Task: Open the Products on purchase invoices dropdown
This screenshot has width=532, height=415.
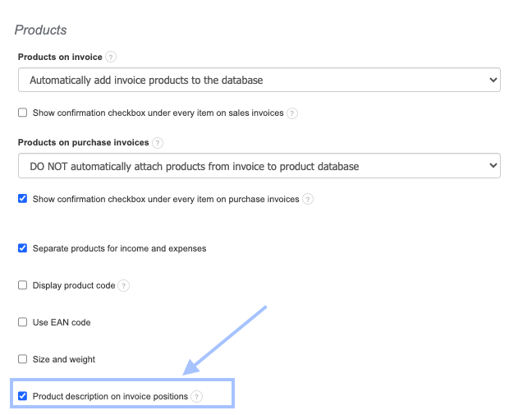Action: coord(259,166)
